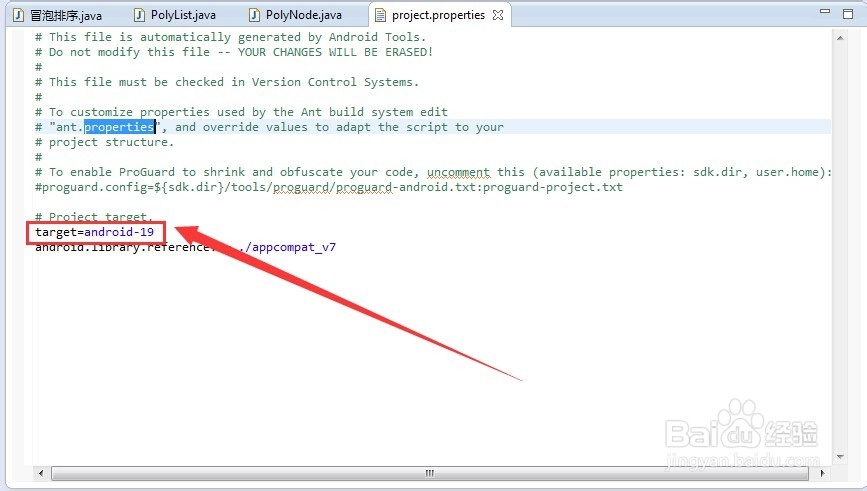Click Java file icon on PolyList.java tab
Viewport: 867px width, 491px height.
point(139,15)
